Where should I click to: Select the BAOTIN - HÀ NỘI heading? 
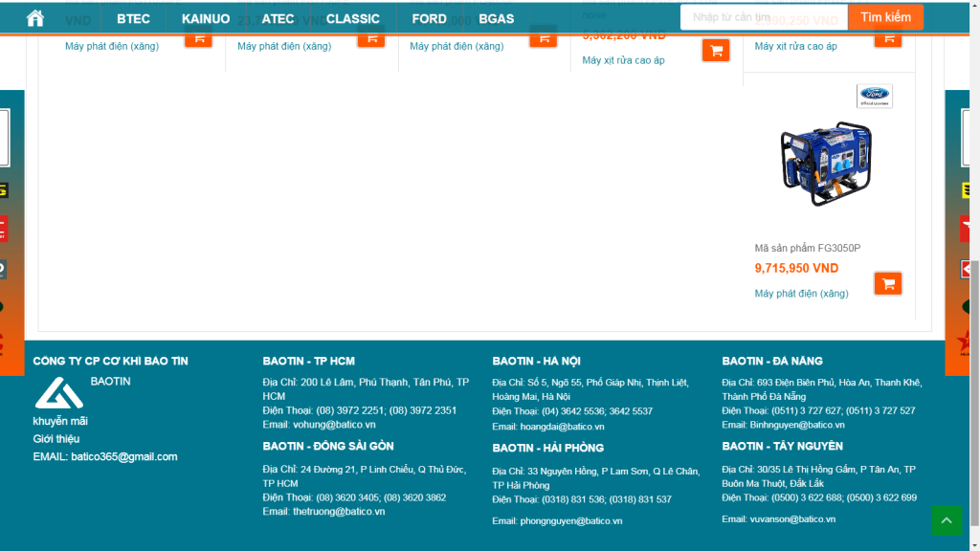click(536, 361)
